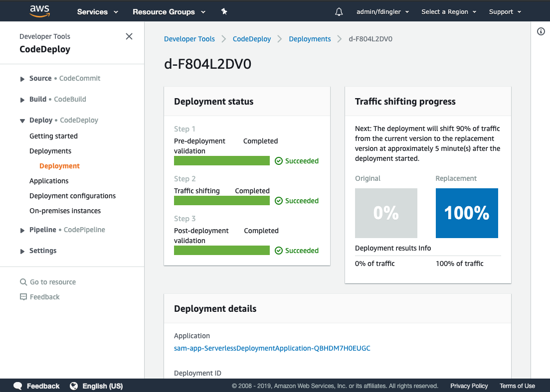This screenshot has height=392, width=550.
Task: Open Deployment configurations in the sidebar
Action: [x=72, y=196]
